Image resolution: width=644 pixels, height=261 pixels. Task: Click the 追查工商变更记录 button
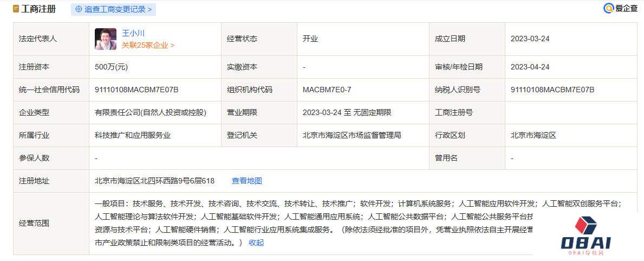coord(114,9)
